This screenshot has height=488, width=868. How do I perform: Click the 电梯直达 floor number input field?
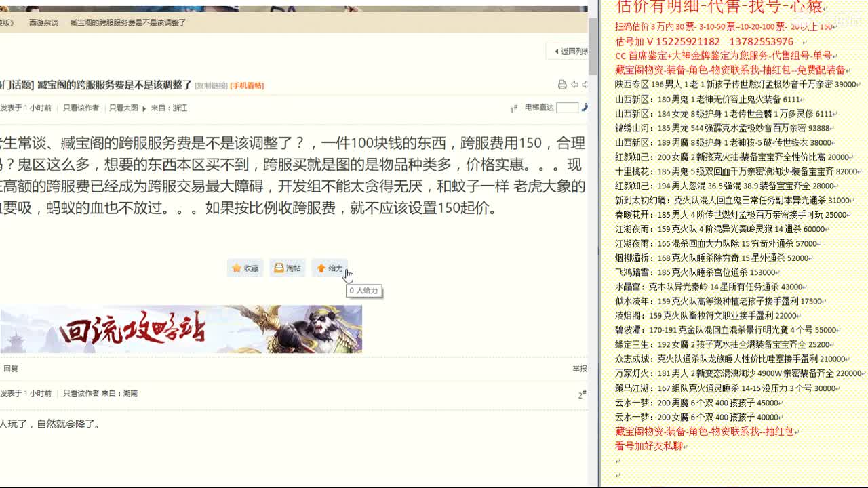tap(567, 107)
